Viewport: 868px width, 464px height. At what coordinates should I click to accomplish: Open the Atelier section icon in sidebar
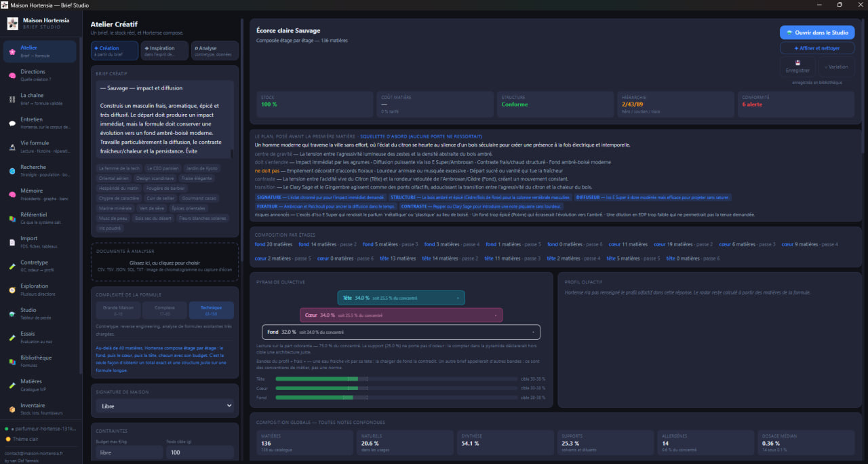click(12, 52)
